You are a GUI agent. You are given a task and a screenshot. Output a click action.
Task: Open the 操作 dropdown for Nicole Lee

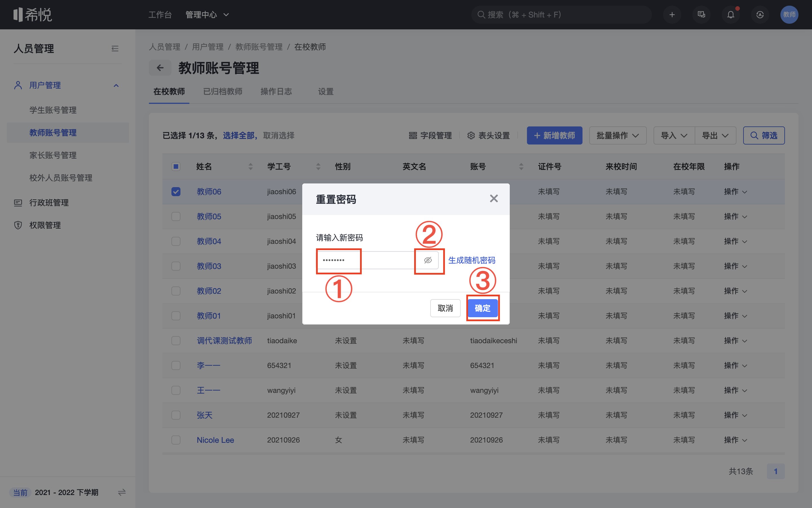click(x=735, y=440)
